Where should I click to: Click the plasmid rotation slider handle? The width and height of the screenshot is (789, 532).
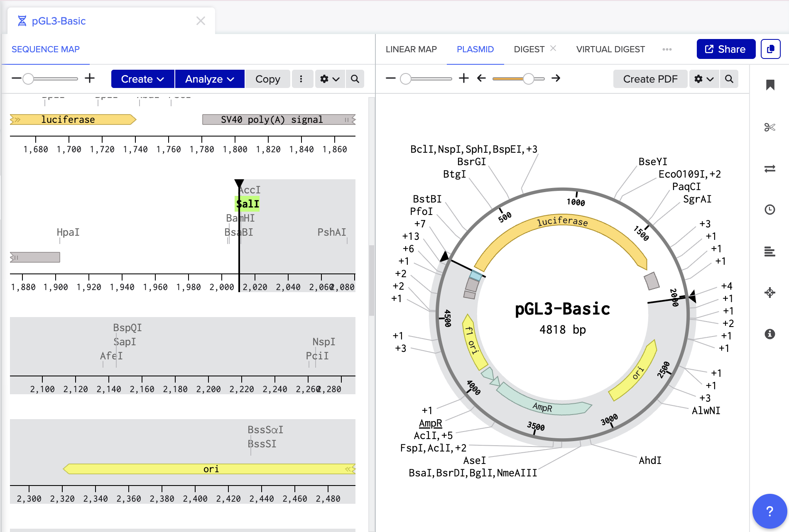(x=529, y=78)
